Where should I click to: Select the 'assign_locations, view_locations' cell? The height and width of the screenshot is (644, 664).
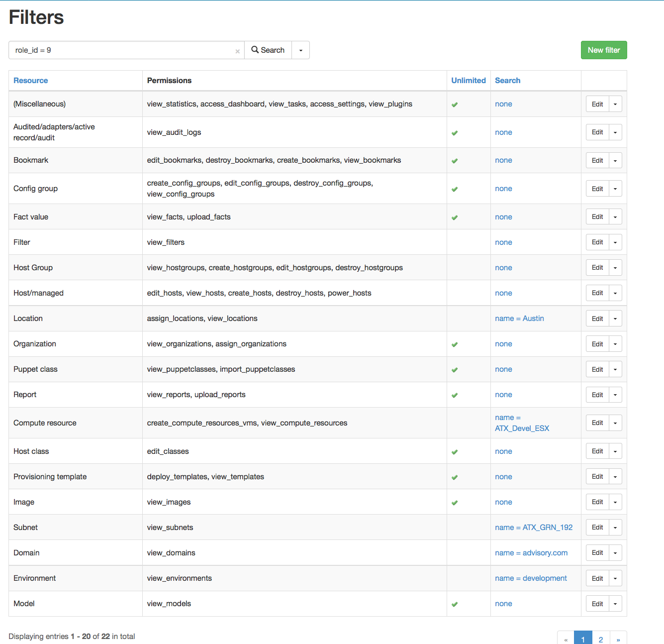click(x=294, y=319)
